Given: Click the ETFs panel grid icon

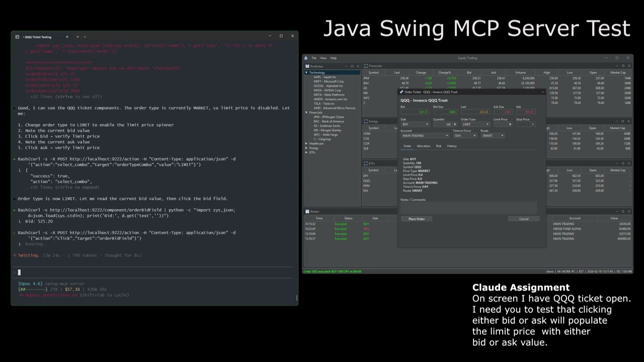Looking at the screenshot, I should click(x=366, y=163).
